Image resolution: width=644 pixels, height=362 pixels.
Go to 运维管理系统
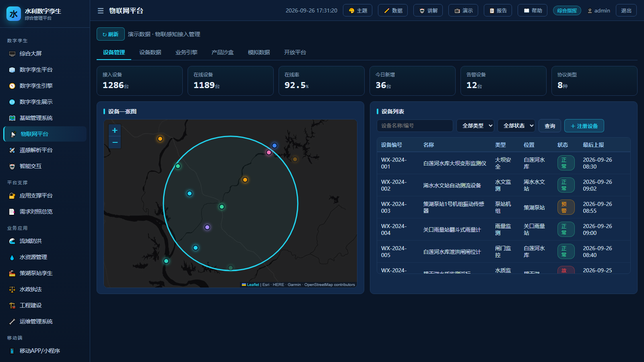45,321
